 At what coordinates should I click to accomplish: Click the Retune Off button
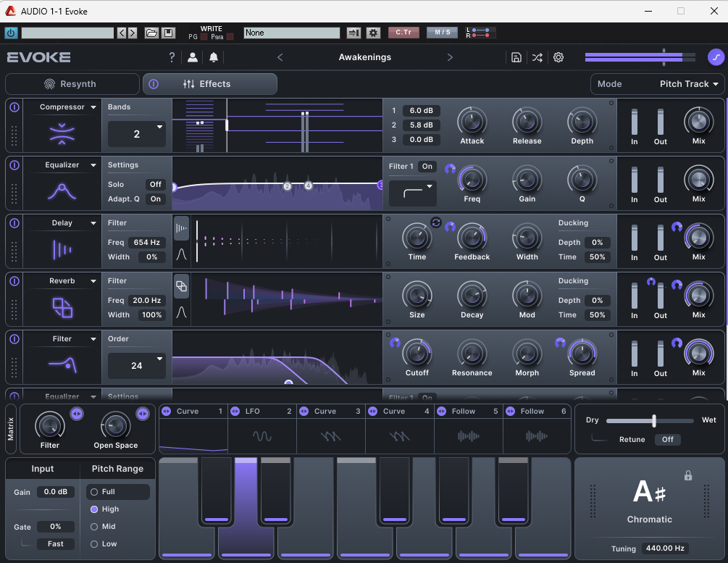tap(667, 439)
